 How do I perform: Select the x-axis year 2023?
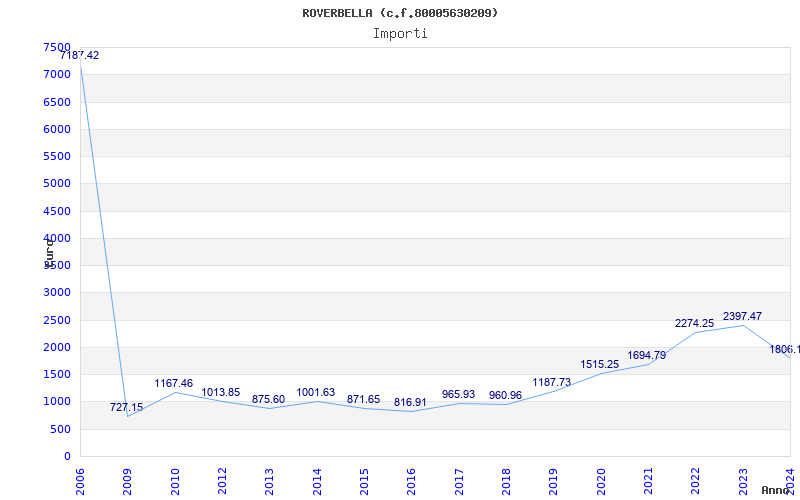click(x=743, y=482)
